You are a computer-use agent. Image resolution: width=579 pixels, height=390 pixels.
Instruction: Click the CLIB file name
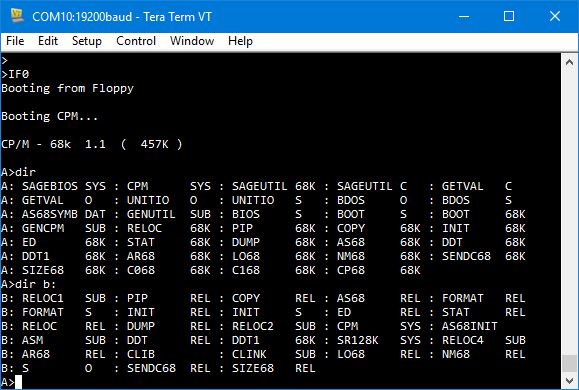point(141,354)
